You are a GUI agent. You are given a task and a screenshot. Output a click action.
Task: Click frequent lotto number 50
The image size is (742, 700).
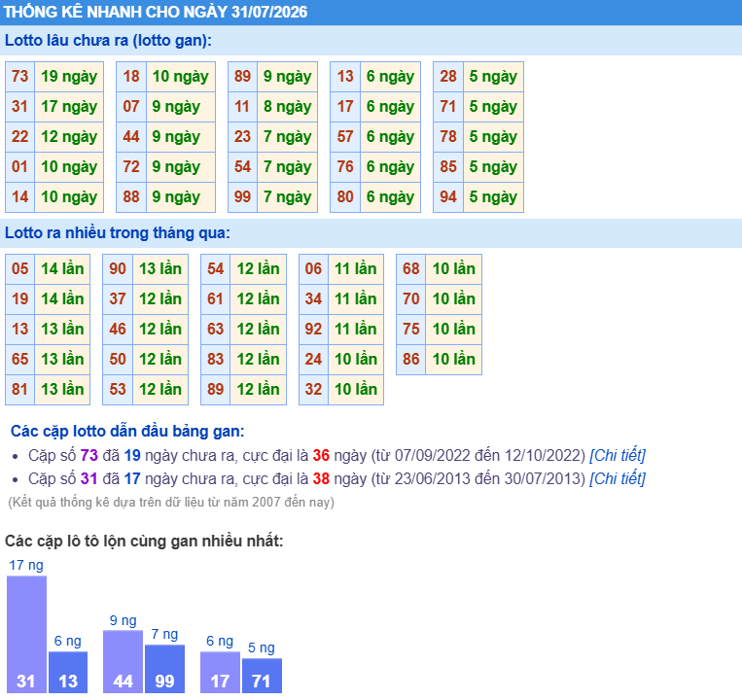point(118,360)
